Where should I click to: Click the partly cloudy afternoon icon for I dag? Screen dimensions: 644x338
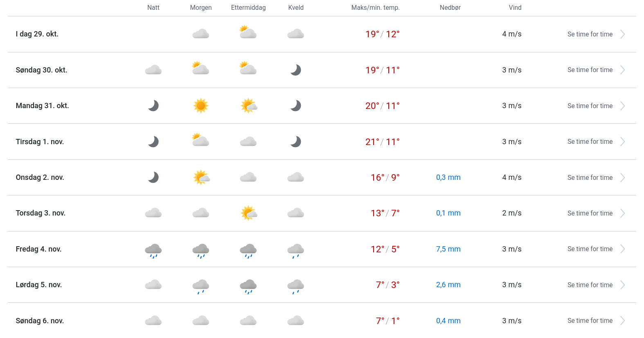click(x=248, y=32)
